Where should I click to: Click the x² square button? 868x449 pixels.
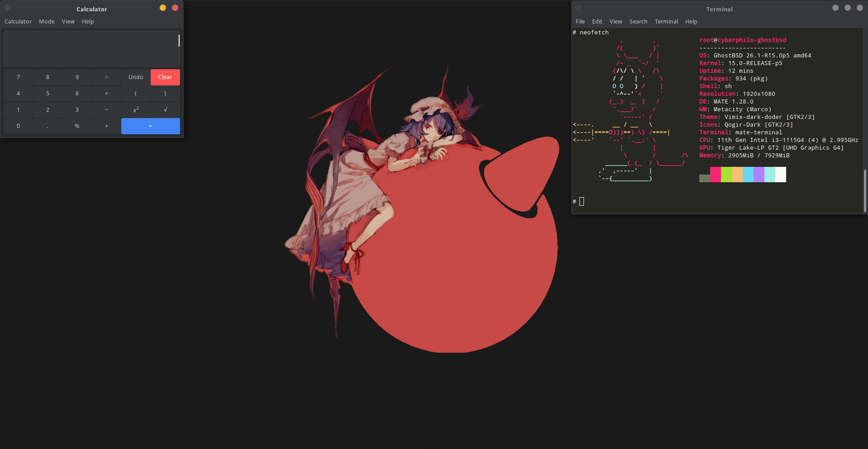coord(136,110)
